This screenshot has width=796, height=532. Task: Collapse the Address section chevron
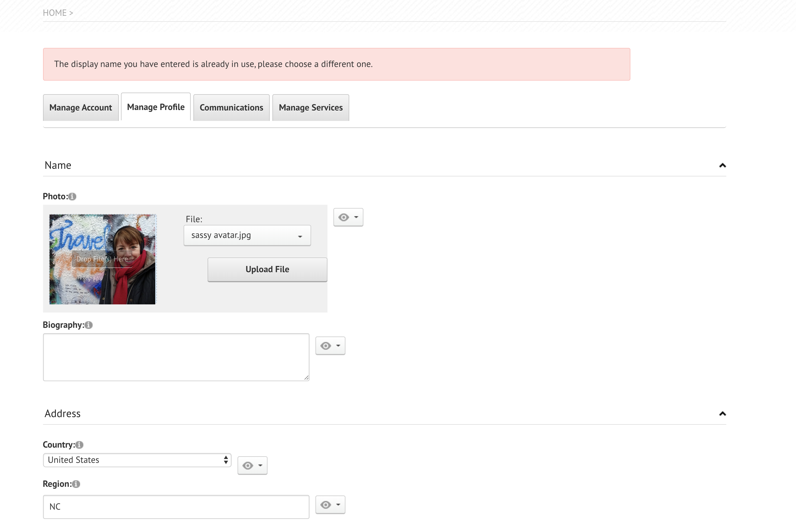722,414
